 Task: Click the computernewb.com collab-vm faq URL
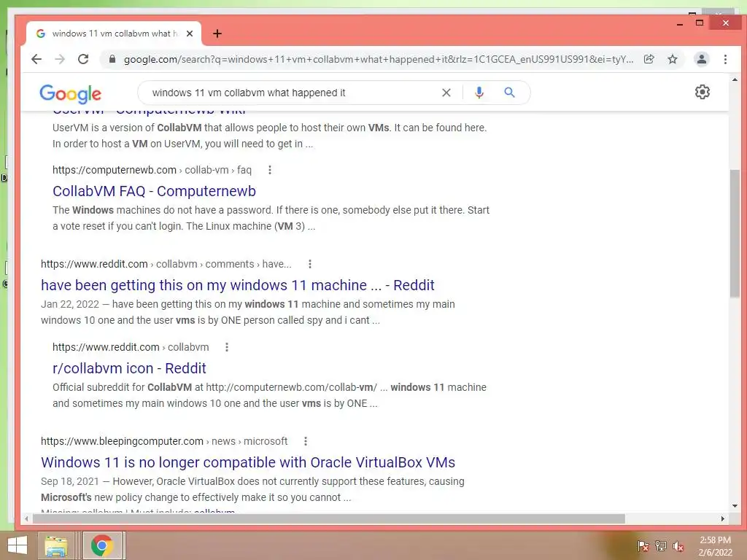click(x=152, y=170)
